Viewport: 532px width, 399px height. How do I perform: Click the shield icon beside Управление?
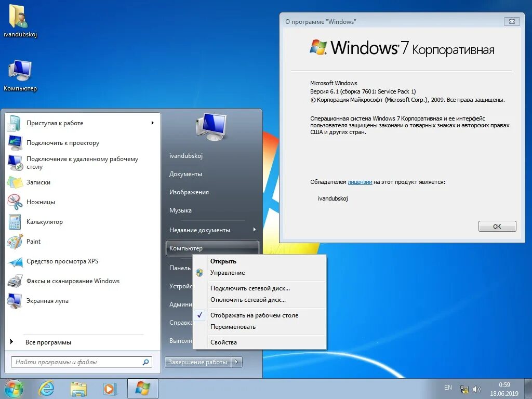pyautogui.click(x=200, y=273)
